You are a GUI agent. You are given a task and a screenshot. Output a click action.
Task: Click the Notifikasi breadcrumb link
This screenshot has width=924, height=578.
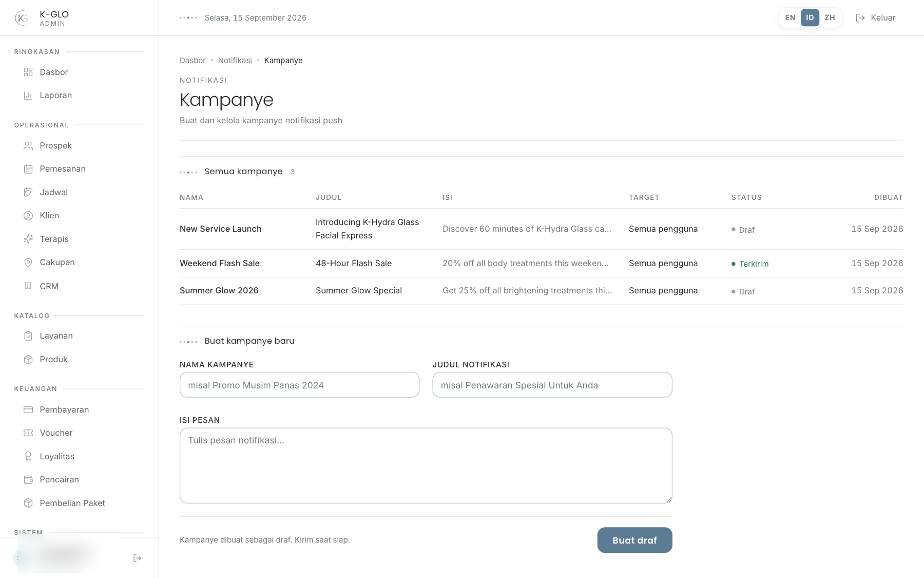(x=235, y=61)
